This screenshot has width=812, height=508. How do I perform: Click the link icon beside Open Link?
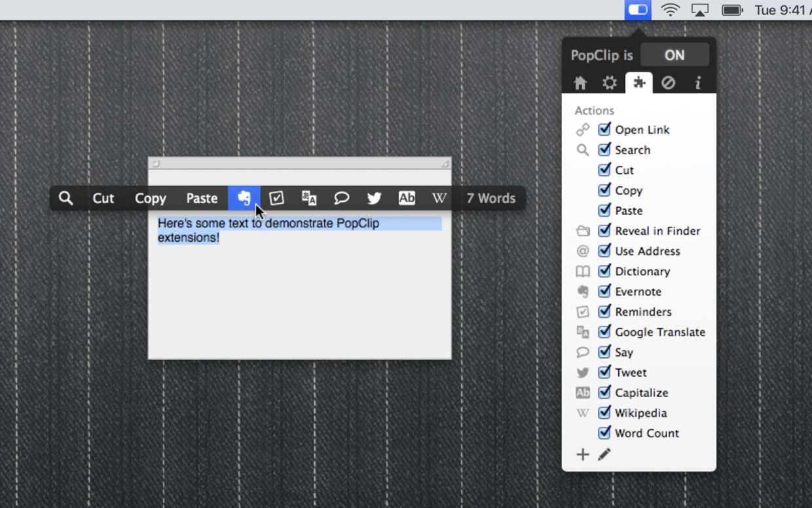coord(583,130)
